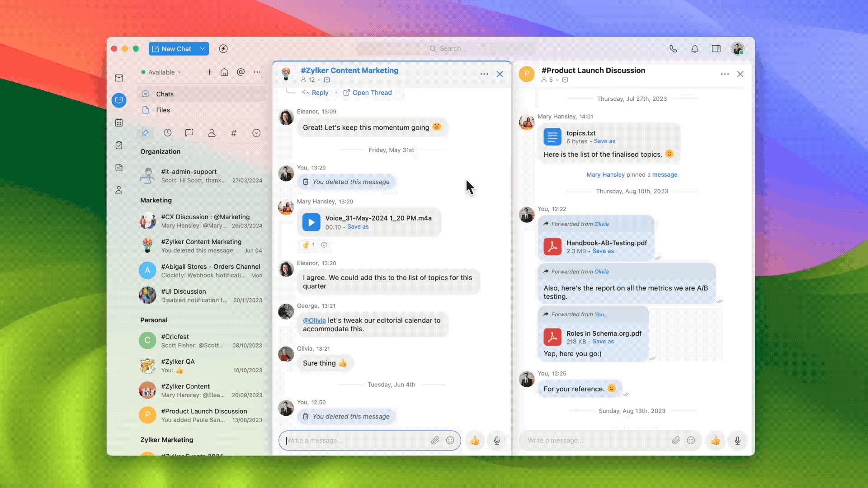Toggle the pinned chats filter
Image resolution: width=868 pixels, height=488 pixels.
(145, 133)
